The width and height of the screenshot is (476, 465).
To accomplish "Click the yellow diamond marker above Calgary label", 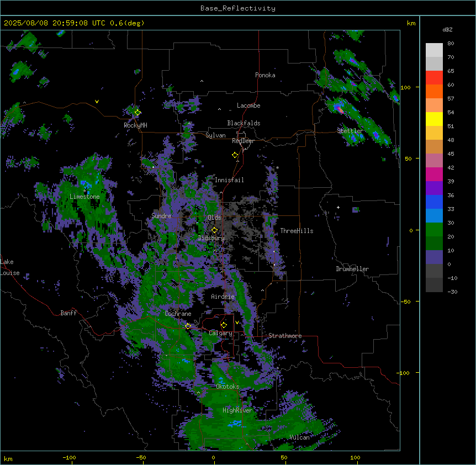I will [x=224, y=325].
